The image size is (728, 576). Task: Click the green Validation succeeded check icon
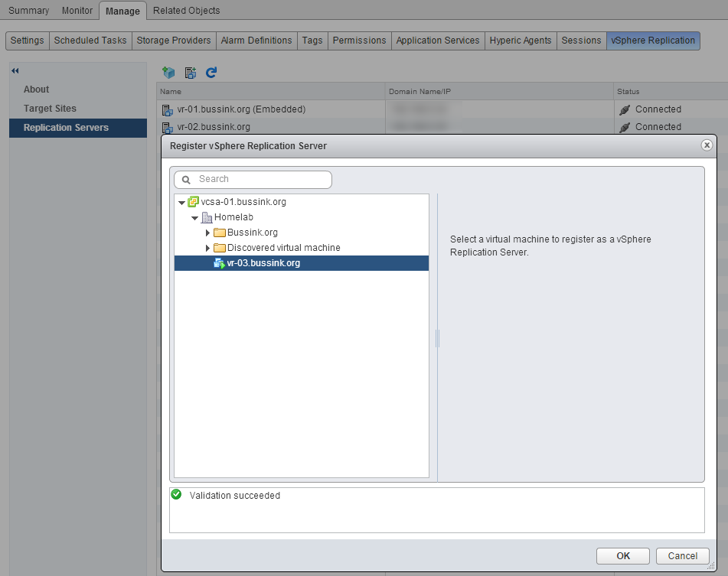[x=176, y=494]
